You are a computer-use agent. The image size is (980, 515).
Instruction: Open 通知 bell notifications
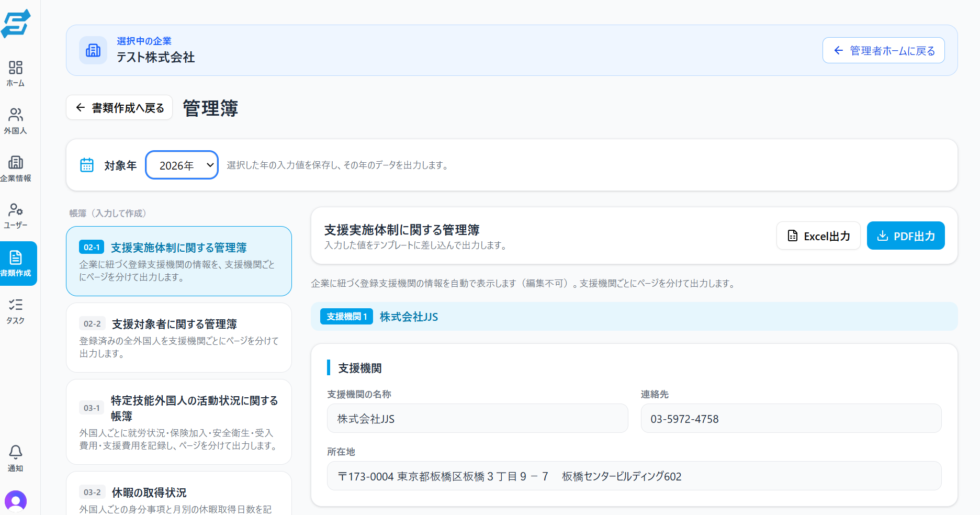(x=16, y=458)
